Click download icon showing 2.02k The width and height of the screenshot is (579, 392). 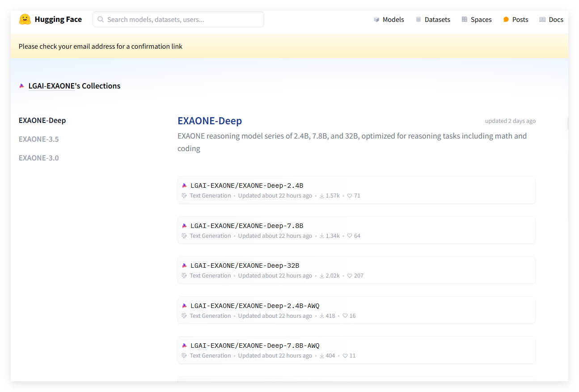(322, 276)
